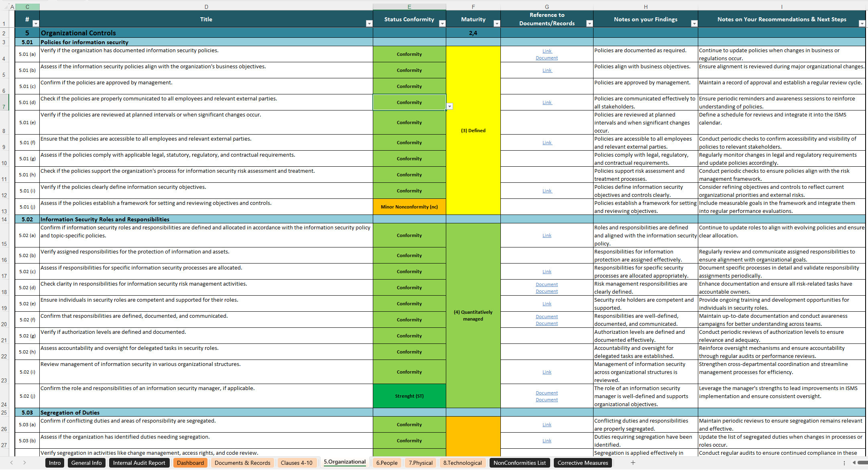The width and height of the screenshot is (868, 470).
Task: Open the Document hyperlink in row 5.02 (j)
Action: pyautogui.click(x=547, y=393)
